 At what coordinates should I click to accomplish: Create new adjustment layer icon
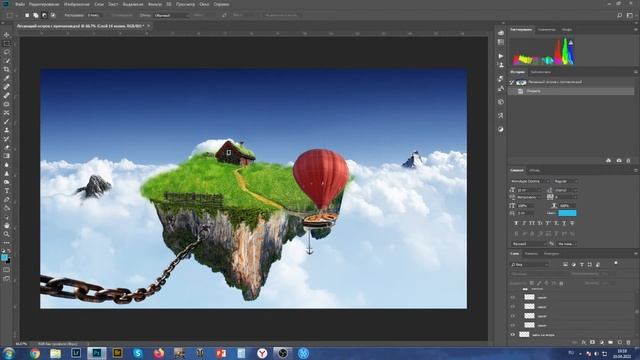click(601, 342)
